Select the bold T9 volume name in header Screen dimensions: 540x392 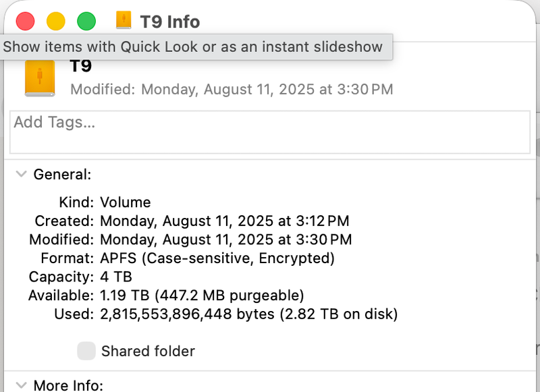click(x=81, y=67)
